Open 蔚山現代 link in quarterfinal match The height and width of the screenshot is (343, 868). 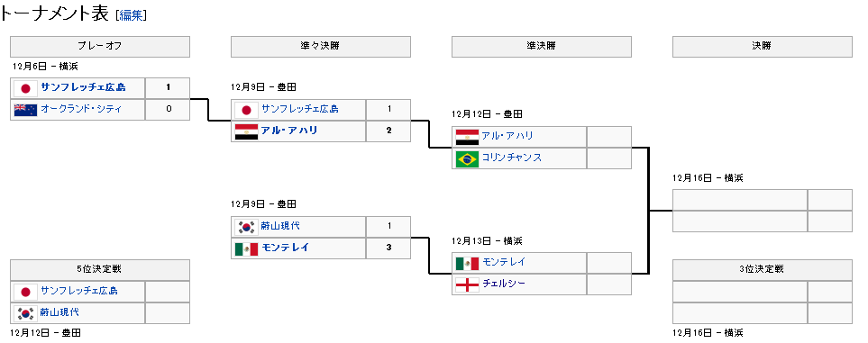click(x=280, y=226)
